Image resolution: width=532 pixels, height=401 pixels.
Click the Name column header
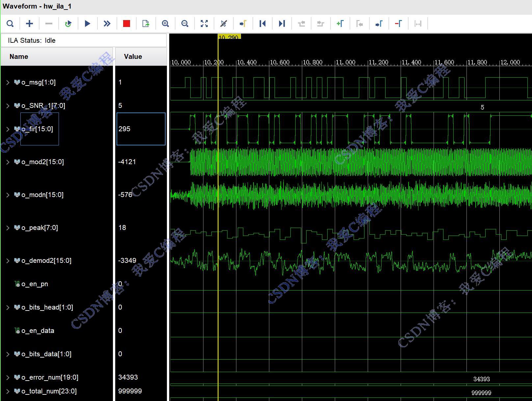point(57,57)
